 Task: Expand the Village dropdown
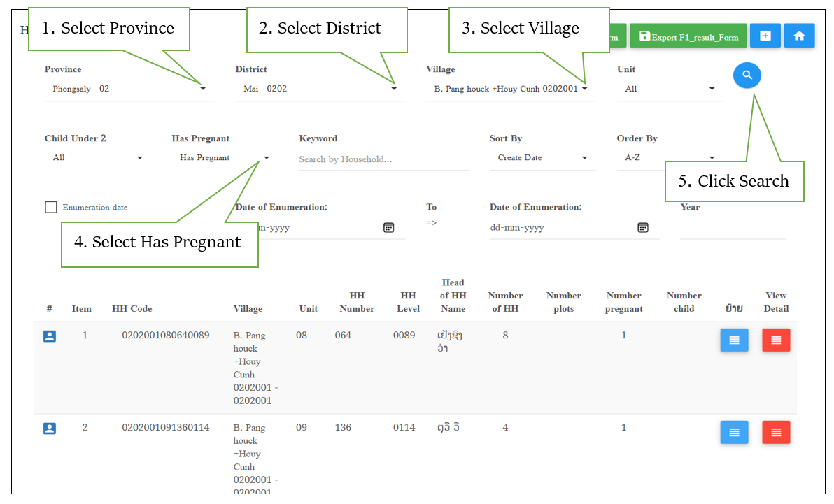point(584,88)
